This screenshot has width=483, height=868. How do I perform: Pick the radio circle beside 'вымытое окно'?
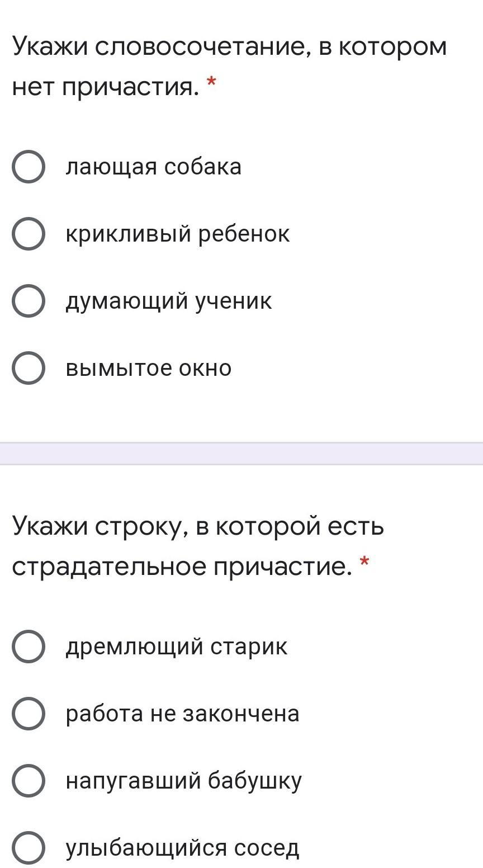[x=28, y=369]
